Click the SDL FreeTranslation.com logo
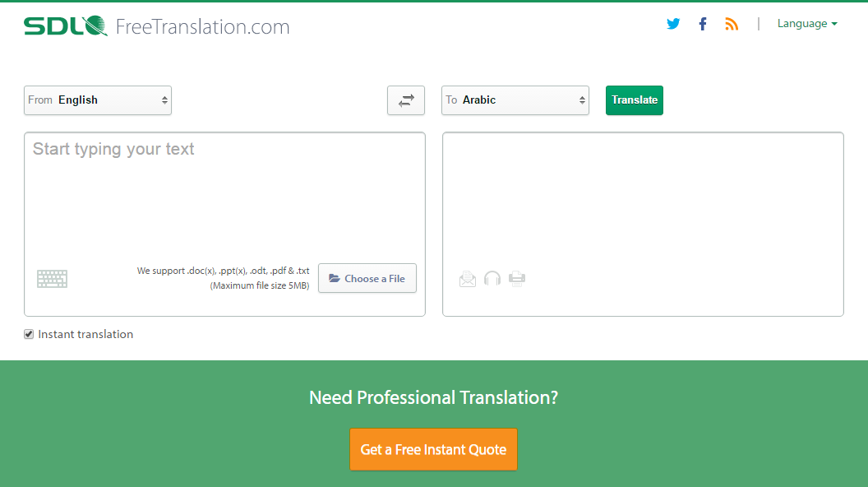Viewport: 868px width, 487px height. 157,26
